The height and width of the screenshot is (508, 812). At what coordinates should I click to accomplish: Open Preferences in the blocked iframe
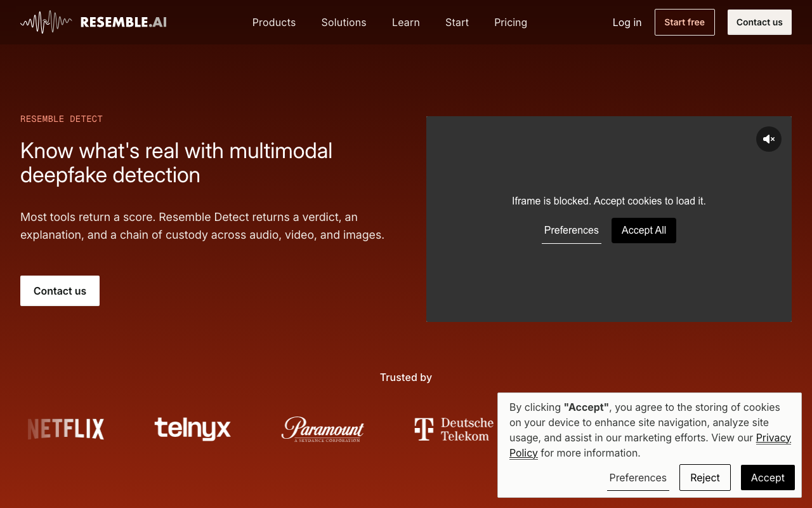point(572,231)
